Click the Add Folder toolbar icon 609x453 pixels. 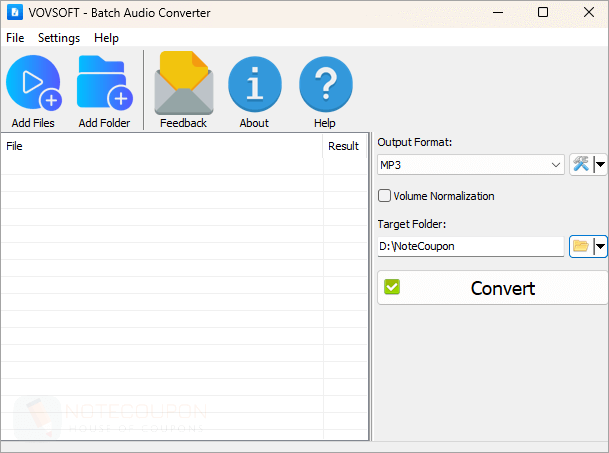[104, 83]
